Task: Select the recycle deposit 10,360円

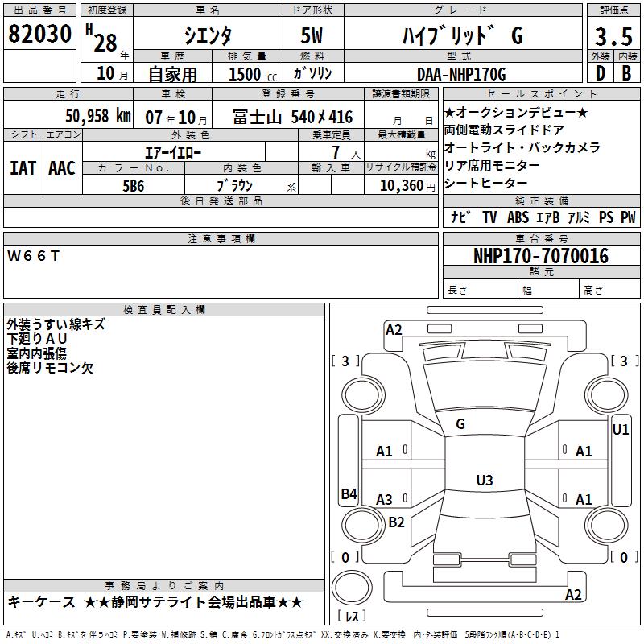Action: [x=407, y=186]
